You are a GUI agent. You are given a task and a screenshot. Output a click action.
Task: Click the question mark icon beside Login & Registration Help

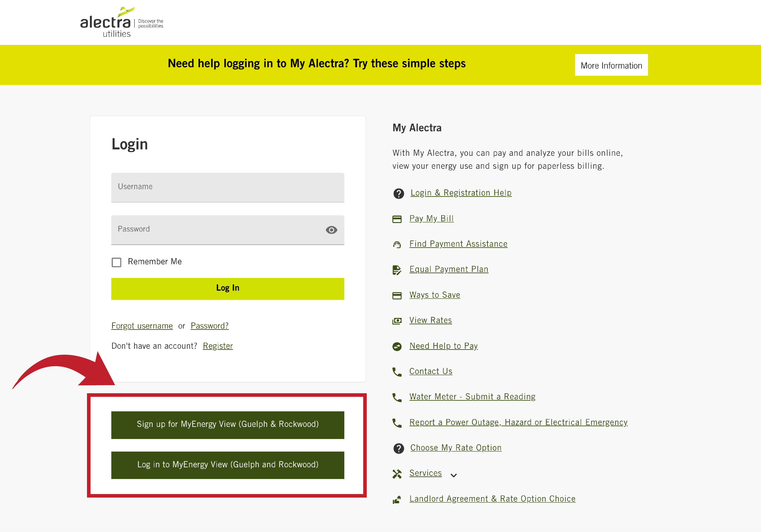click(398, 193)
